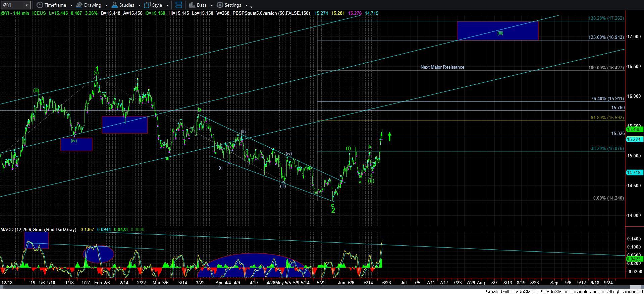This screenshot has width=644, height=294.
Task: Expand the Drawing dropdown arrow
Action: point(106,5)
